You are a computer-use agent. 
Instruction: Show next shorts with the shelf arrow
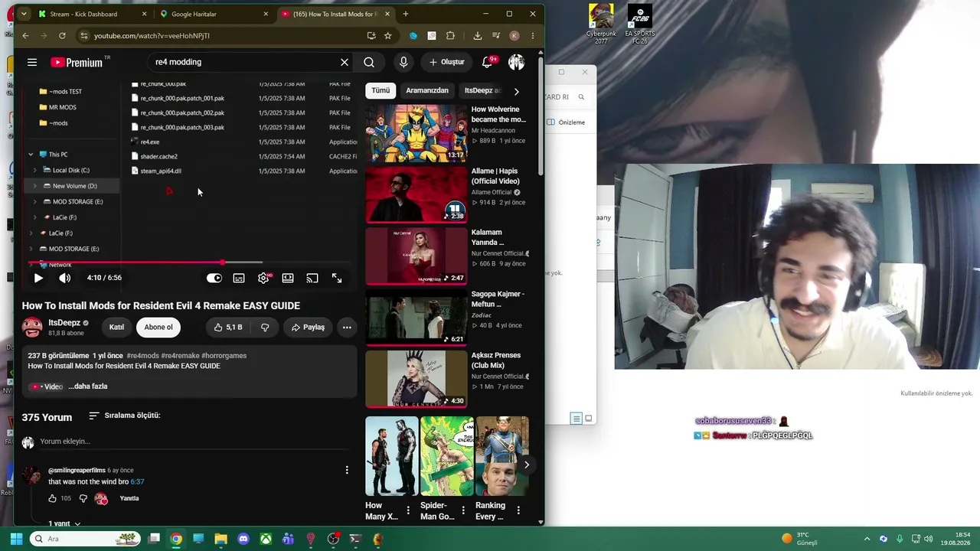point(527,465)
